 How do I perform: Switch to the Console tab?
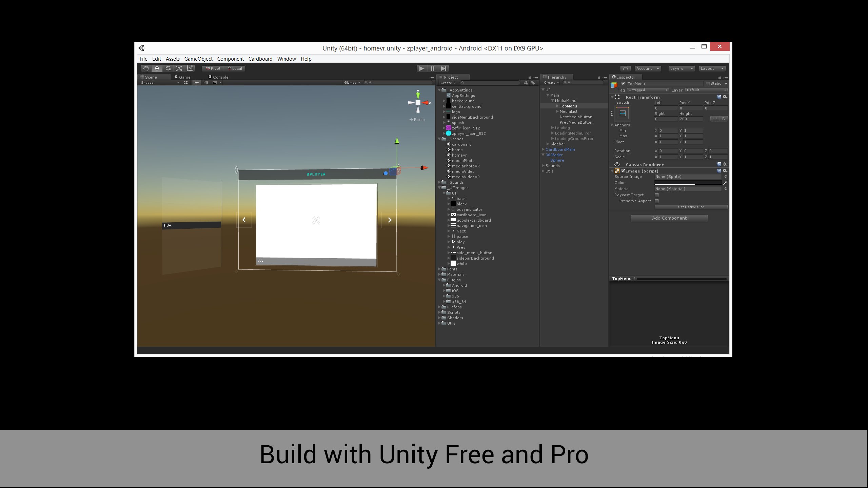coord(220,77)
